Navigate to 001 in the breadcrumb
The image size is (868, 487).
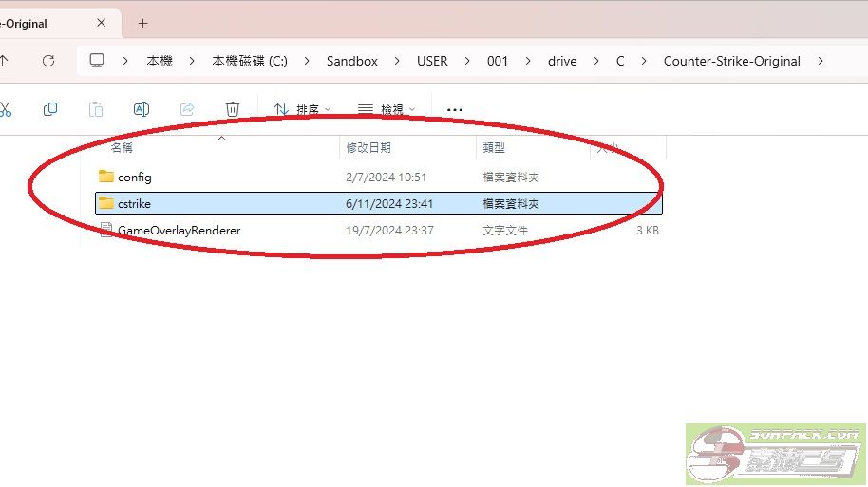(x=498, y=61)
